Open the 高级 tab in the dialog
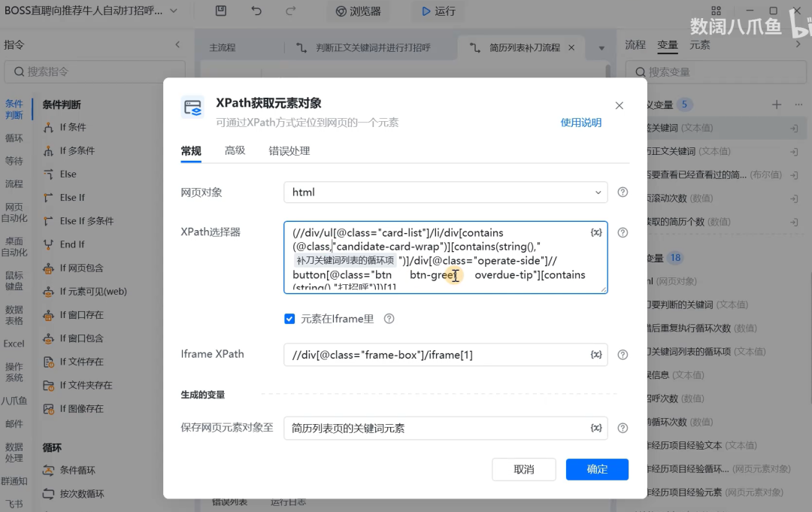The height and width of the screenshot is (512, 812). point(235,150)
